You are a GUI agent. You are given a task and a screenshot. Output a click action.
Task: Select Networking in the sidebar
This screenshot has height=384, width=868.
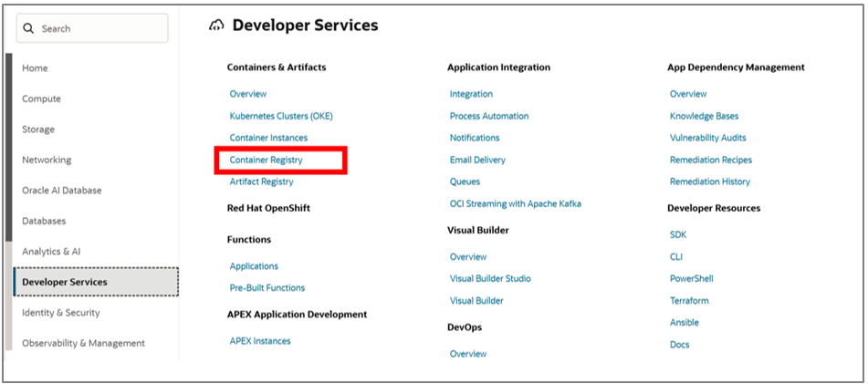click(x=47, y=160)
